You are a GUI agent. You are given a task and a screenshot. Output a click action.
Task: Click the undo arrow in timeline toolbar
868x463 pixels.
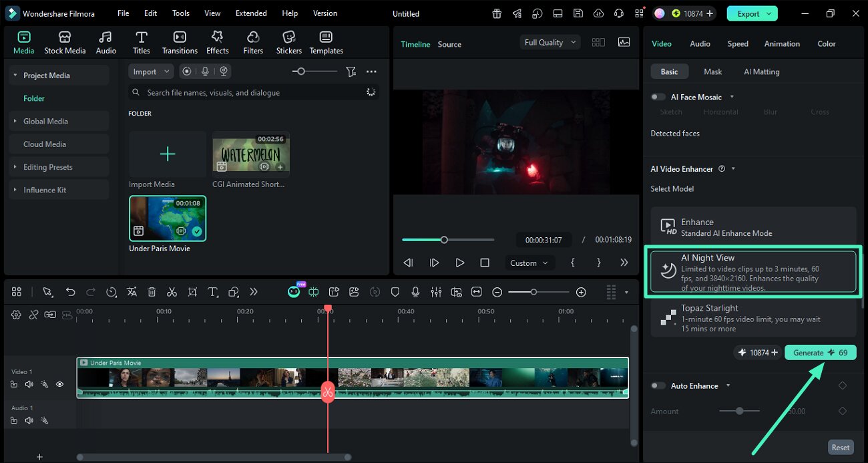pyautogui.click(x=70, y=292)
